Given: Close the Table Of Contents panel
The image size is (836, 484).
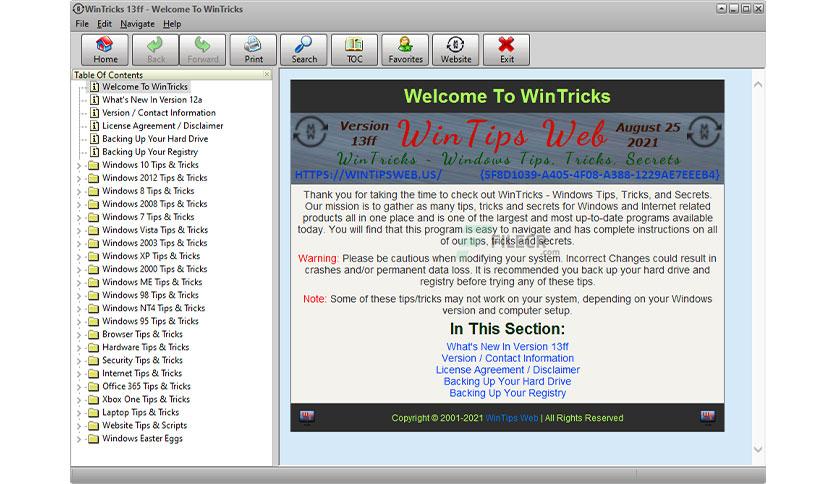Looking at the screenshot, I should click(267, 75).
